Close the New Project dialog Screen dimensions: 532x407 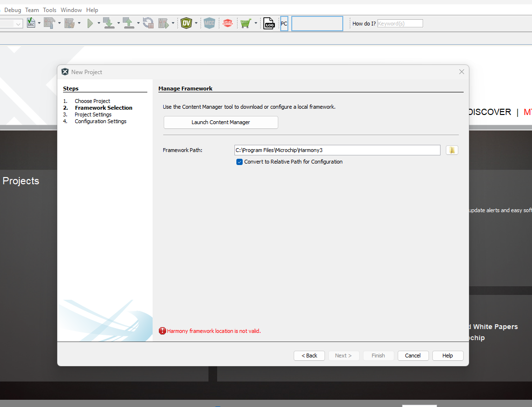coord(461,72)
